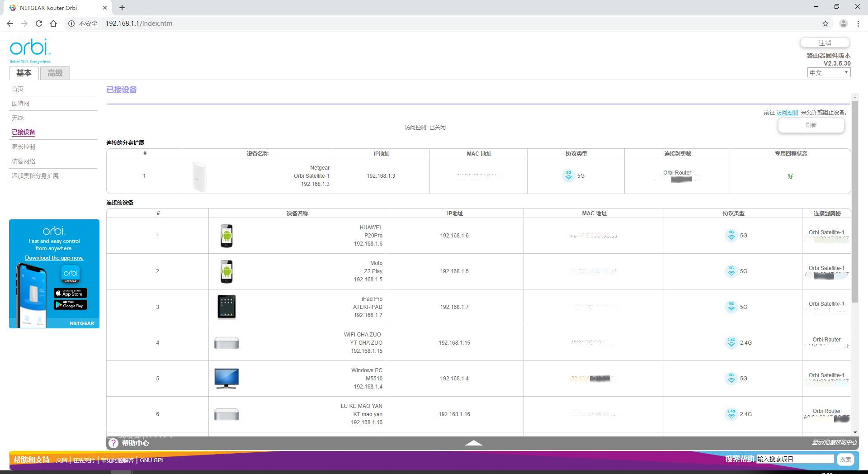
Task: Open the Chrome profile avatar
Action: click(843, 24)
